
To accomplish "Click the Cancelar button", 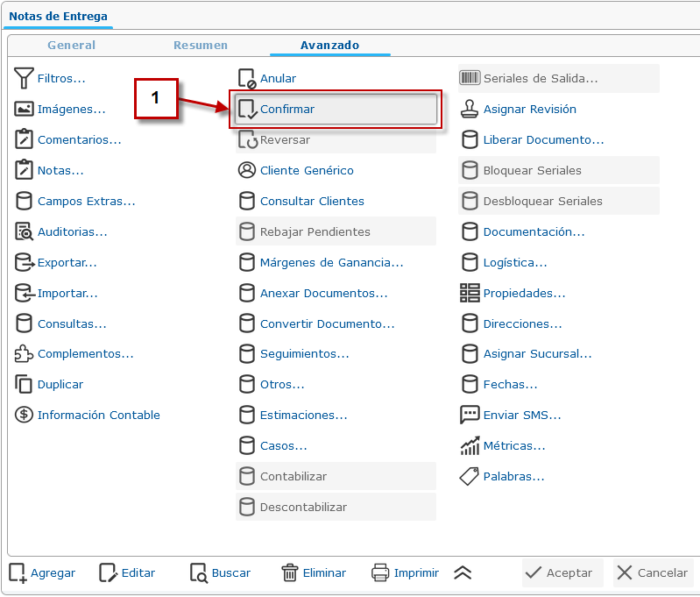I will pyautogui.click(x=653, y=573).
